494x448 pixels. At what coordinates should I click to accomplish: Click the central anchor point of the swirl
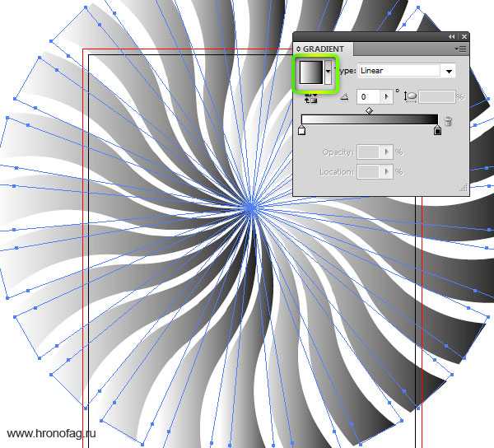[251, 208]
